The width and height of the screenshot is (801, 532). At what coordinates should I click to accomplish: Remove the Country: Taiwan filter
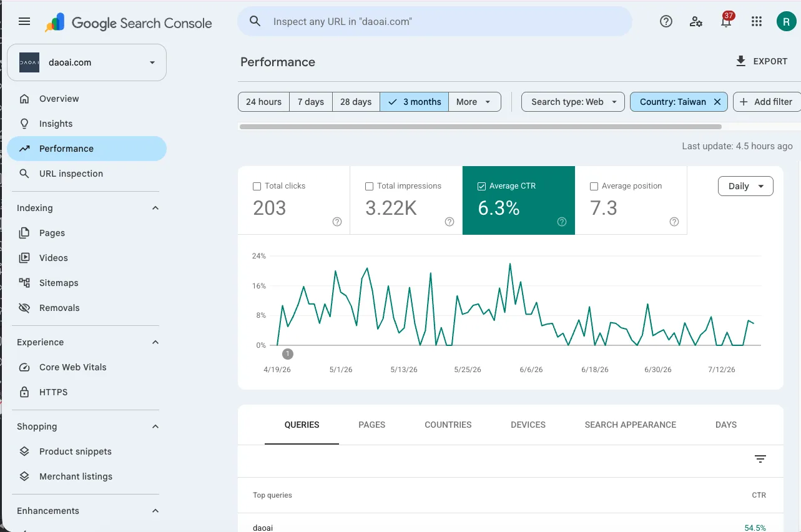click(x=717, y=102)
